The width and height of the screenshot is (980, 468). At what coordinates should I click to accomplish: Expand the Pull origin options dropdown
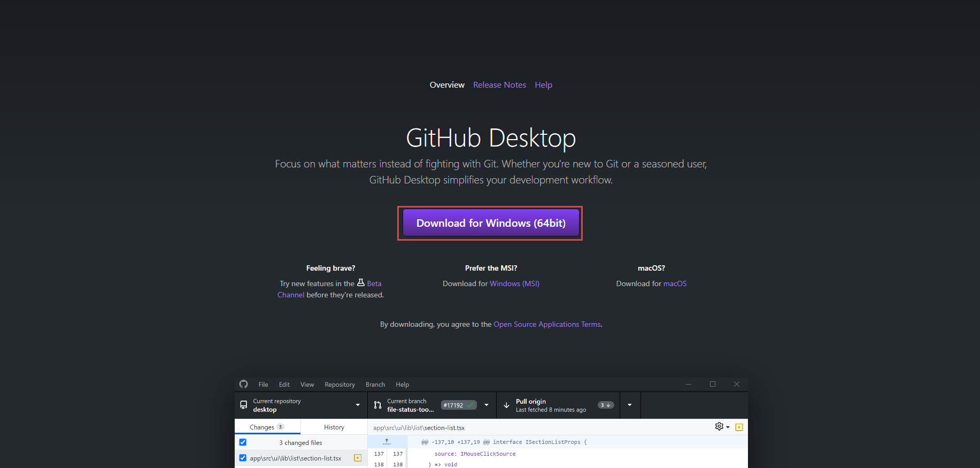point(630,405)
